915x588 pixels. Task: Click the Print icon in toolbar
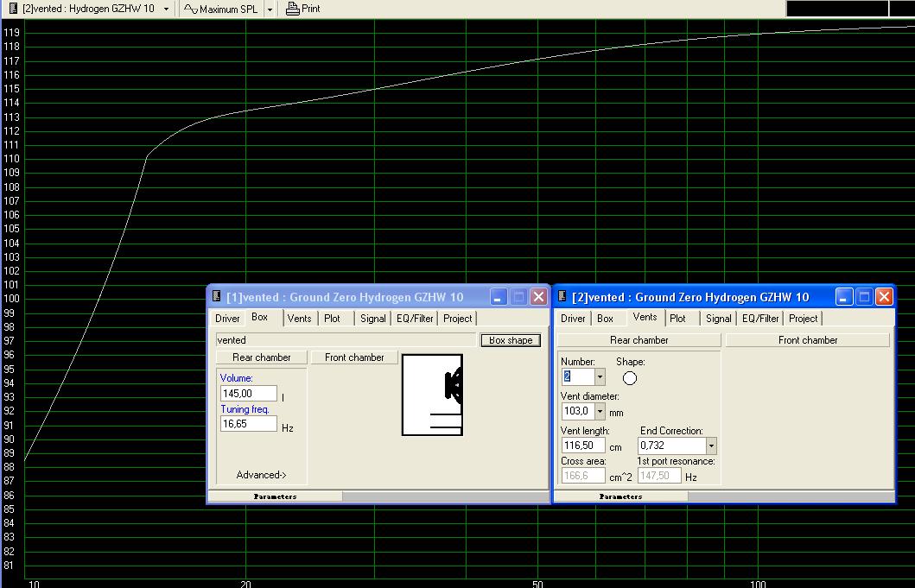[x=292, y=9]
